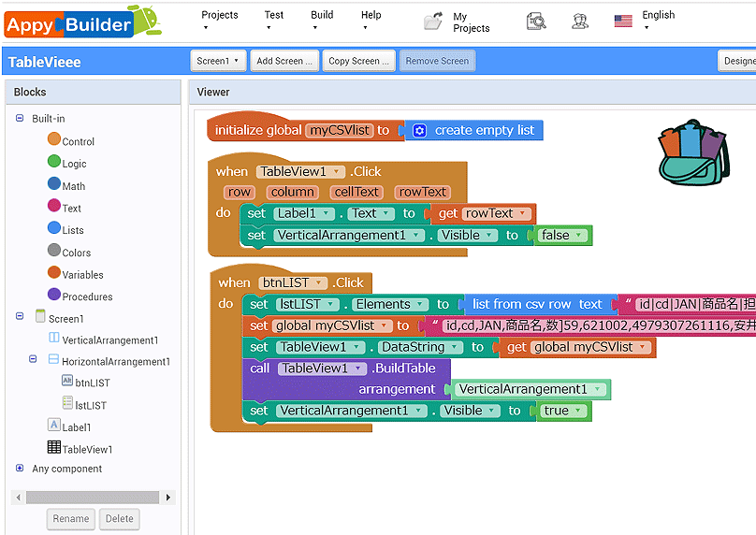Open the btnLIST dropdown in Click event block
The width and height of the screenshot is (756, 535).
[319, 282]
